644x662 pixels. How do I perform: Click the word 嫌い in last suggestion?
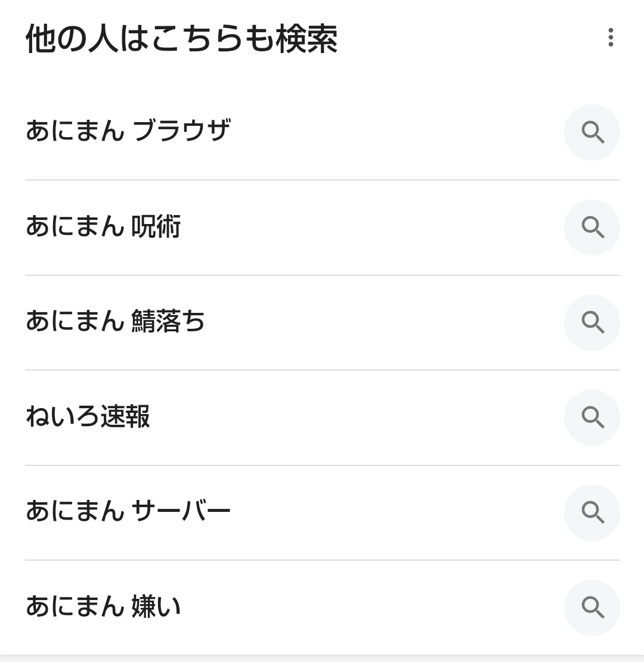(x=156, y=607)
